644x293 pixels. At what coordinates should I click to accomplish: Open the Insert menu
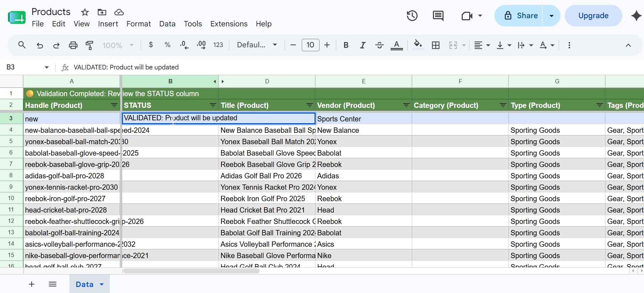coord(108,24)
